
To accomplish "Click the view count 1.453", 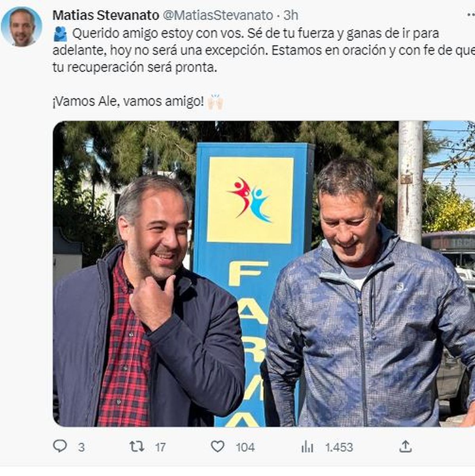I will point(339,447).
